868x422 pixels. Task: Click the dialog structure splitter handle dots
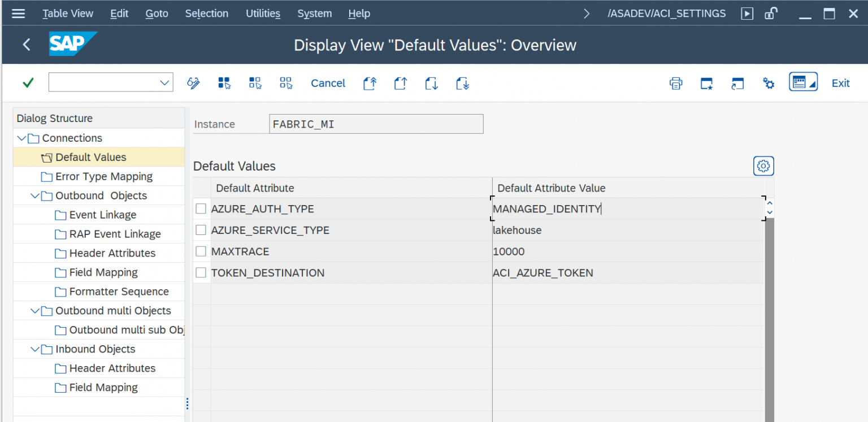click(187, 403)
